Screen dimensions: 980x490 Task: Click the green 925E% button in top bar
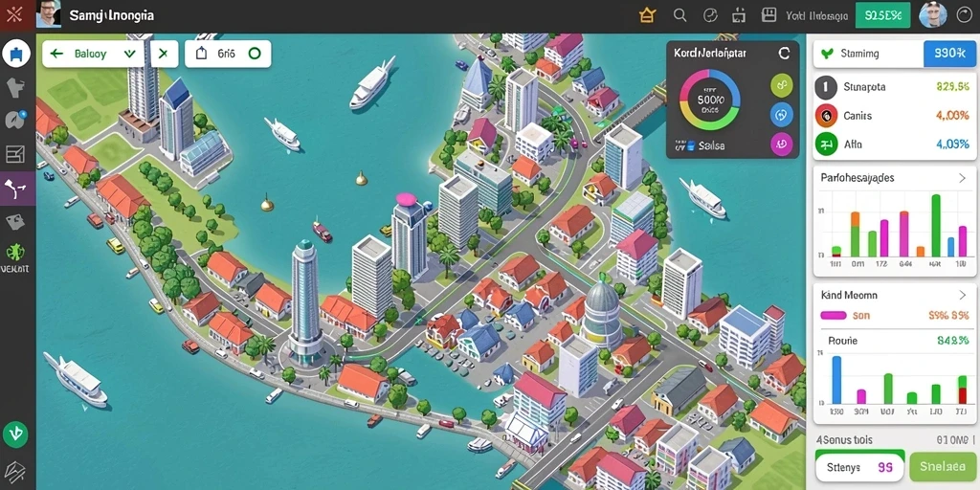pyautogui.click(x=882, y=15)
